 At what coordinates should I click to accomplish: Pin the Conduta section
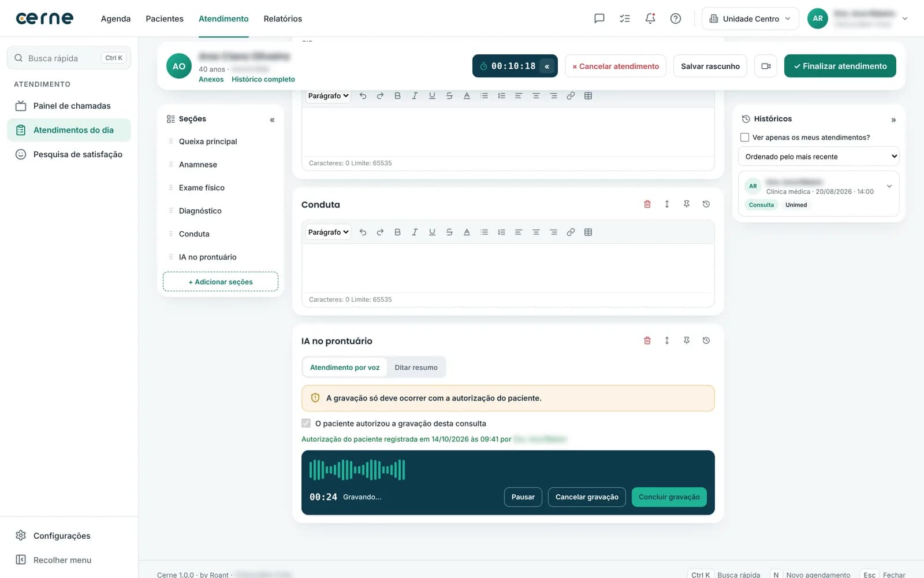click(687, 204)
